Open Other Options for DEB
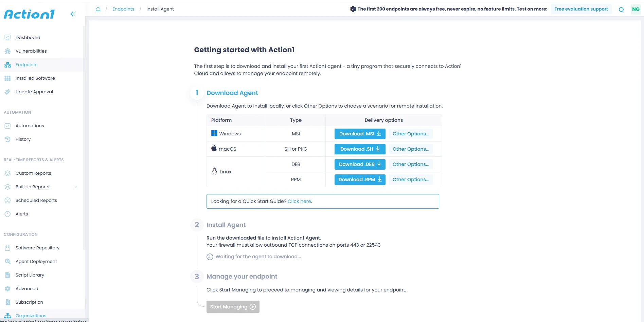The width and height of the screenshot is (644, 322). tap(411, 164)
